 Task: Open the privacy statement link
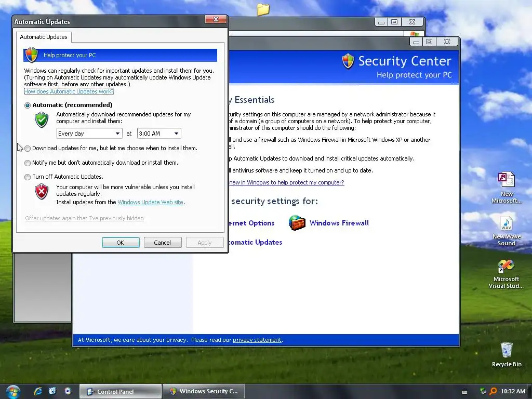point(257,340)
